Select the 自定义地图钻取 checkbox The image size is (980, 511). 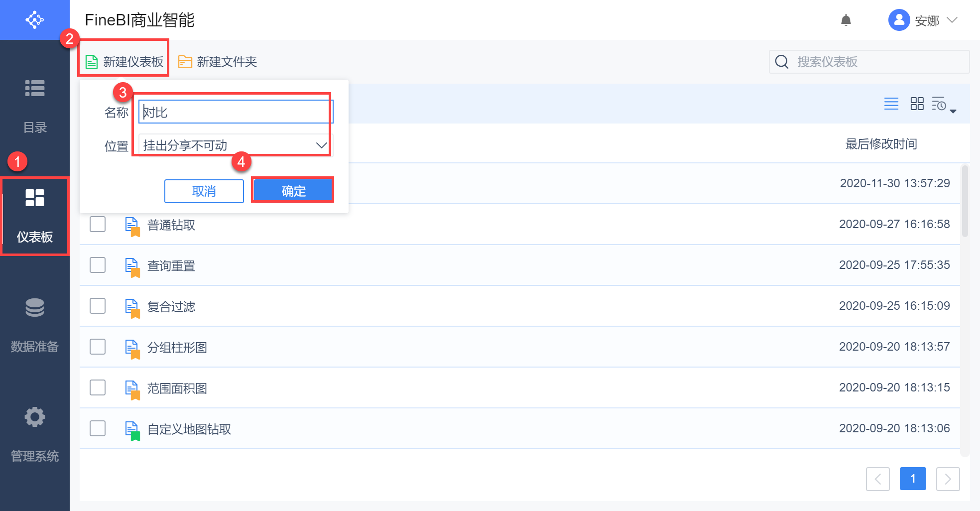pos(98,429)
